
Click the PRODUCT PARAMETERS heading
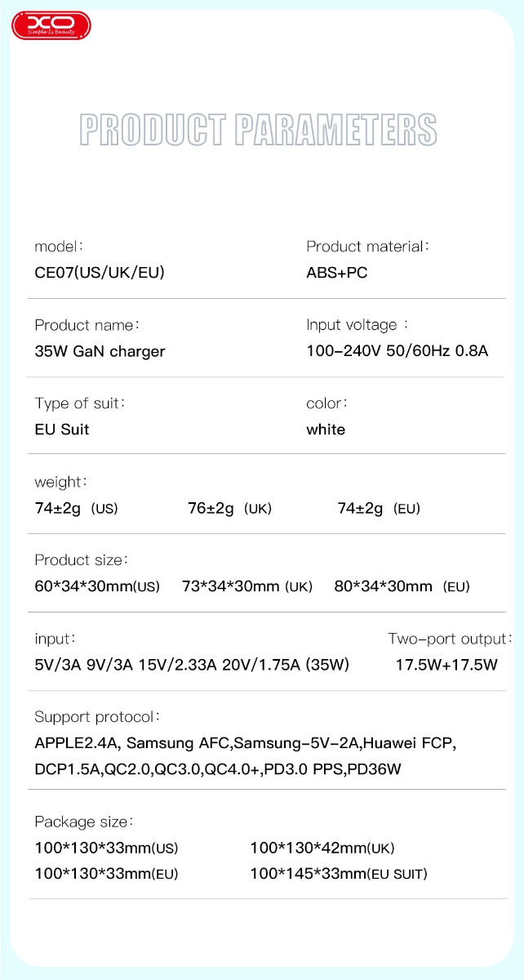258,131
